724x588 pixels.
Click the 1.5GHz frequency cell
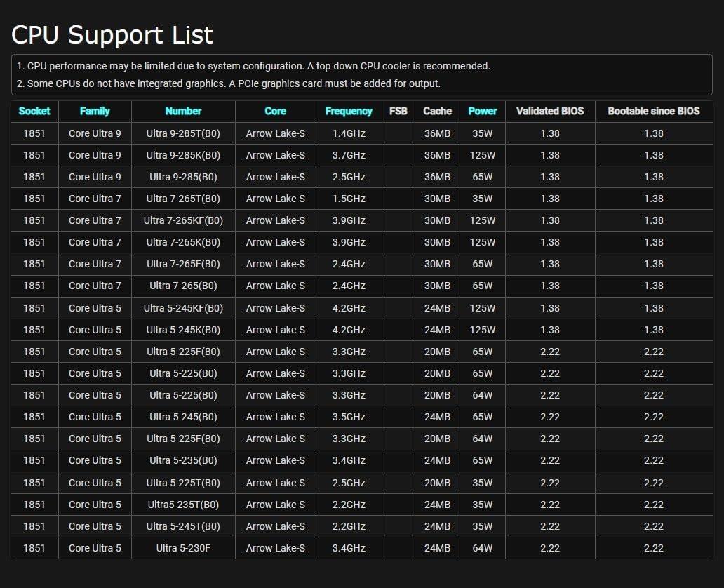pos(349,199)
